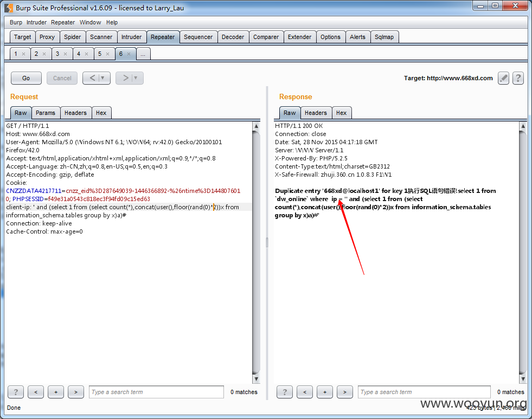Add a new Repeater tab via ellipsis
Viewport: 532px width, 419px height.
143,54
